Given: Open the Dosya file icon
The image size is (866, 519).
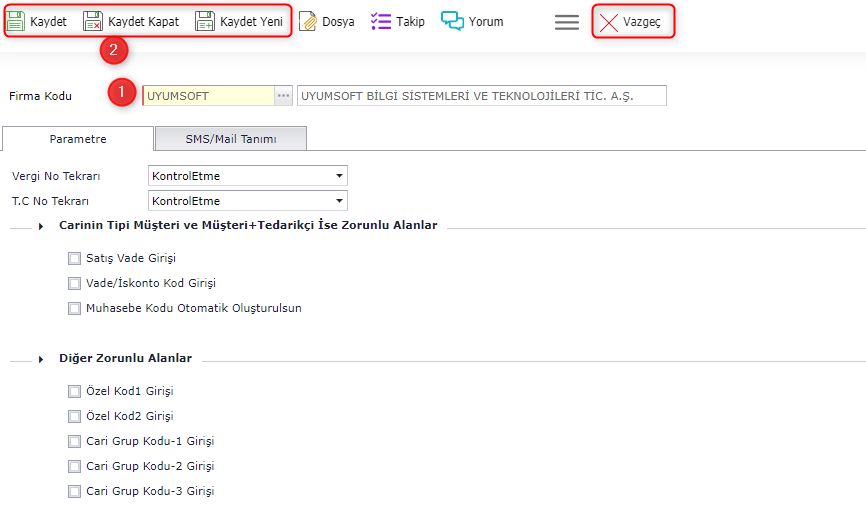Looking at the screenshot, I should [309, 21].
